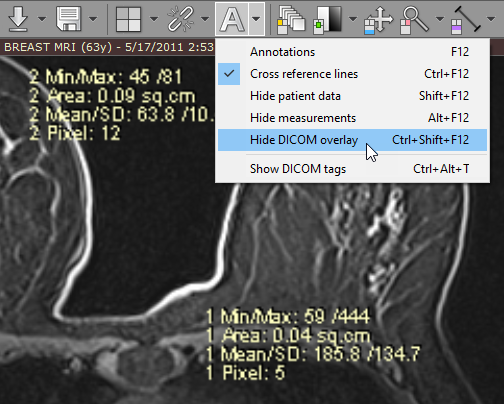Expand the synchronization link dropdown arrow
The image size is (504, 404).
tap(205, 19)
